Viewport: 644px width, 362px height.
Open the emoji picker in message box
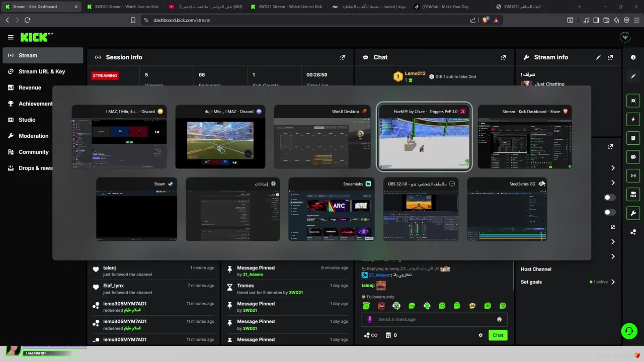coord(499,319)
